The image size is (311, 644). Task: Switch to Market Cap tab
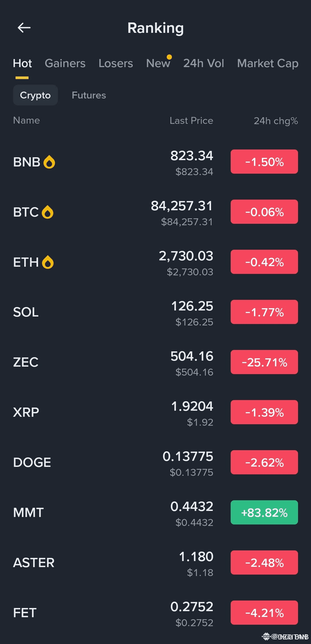click(268, 63)
